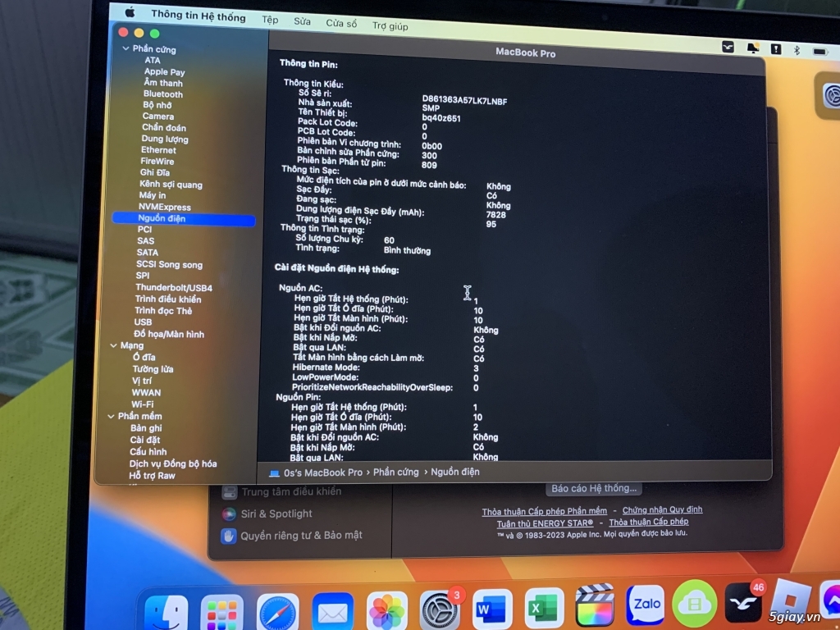Click the bird icon in menu bar

tap(728, 47)
